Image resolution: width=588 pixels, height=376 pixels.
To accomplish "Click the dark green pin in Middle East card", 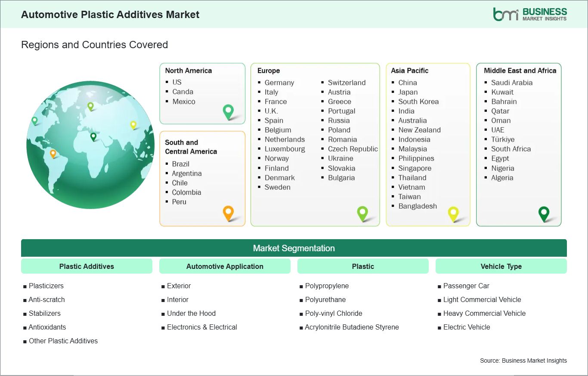I will tap(544, 213).
